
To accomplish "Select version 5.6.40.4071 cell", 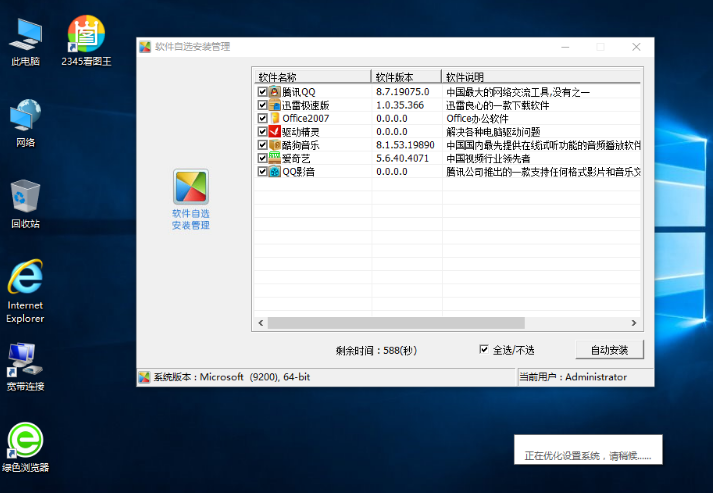I will (402, 158).
